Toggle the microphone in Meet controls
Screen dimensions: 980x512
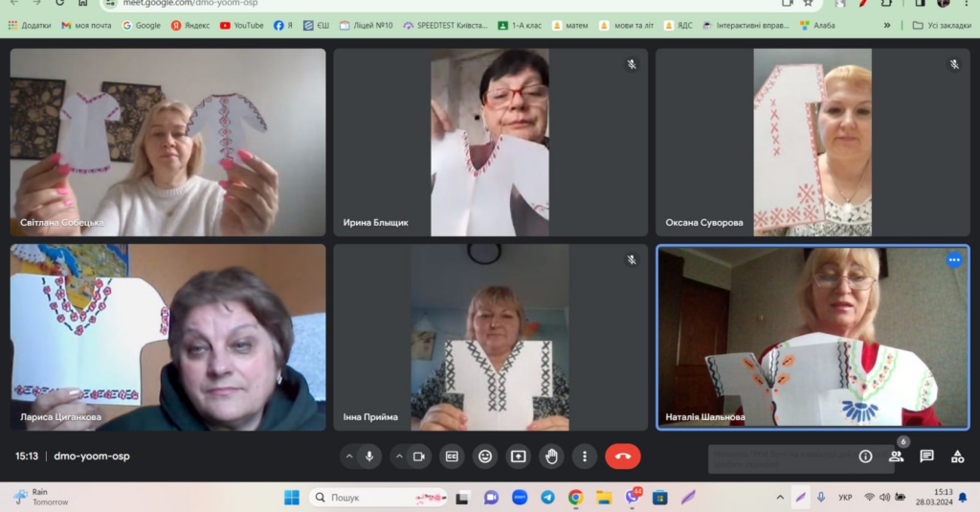369,456
